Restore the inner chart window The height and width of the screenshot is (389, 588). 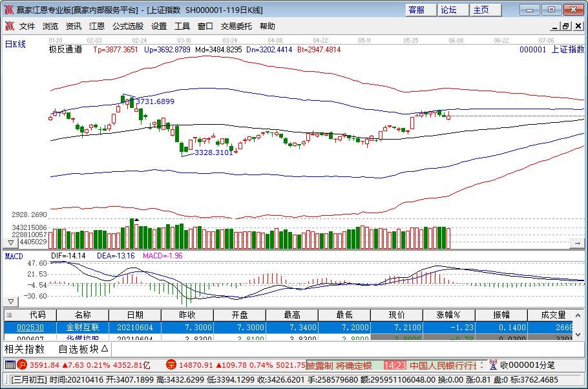pyautogui.click(x=565, y=26)
